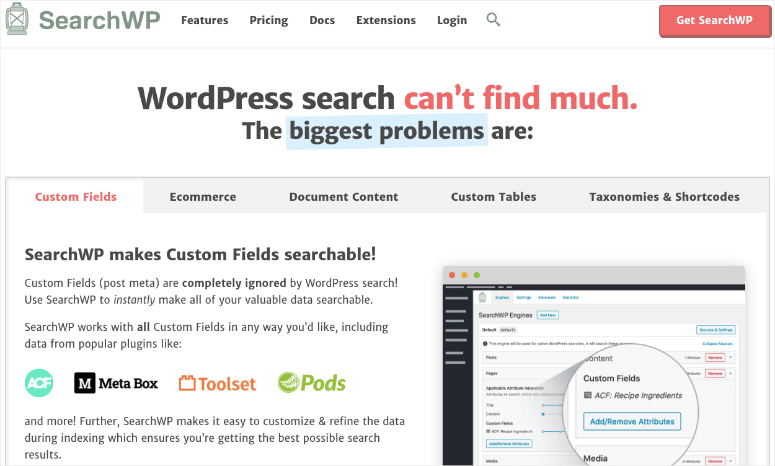Open the Taxonomies & Shortcodes tab
775x466 pixels.
pos(664,197)
